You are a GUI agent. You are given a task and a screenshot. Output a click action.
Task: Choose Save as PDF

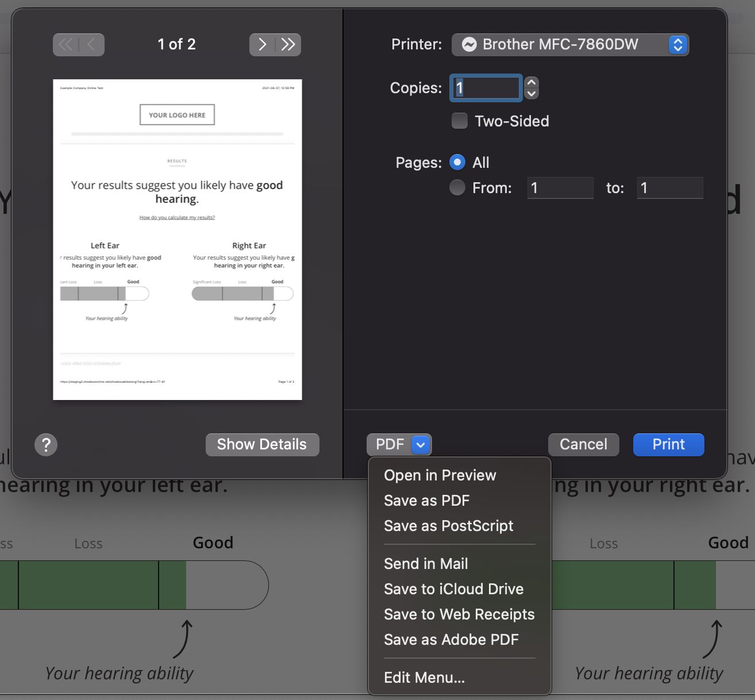(459, 501)
